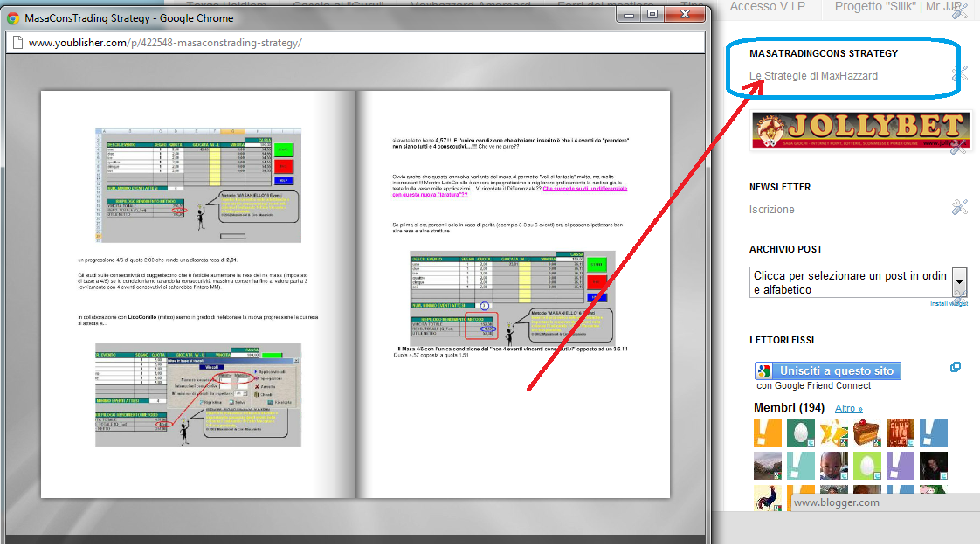Image resolution: width=980 pixels, height=547 pixels.
Task: Click the 'NEWSLETTER' heading text
Action: pyautogui.click(x=780, y=187)
